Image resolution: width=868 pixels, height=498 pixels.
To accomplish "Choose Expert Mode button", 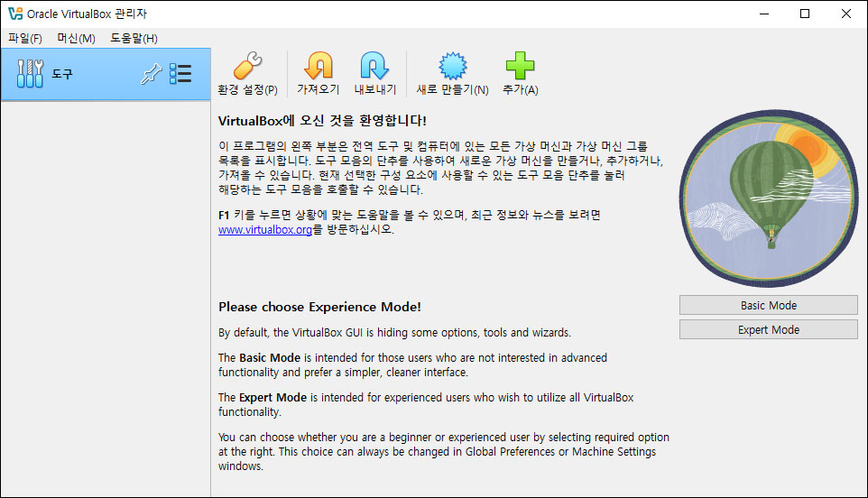I will pyautogui.click(x=769, y=330).
